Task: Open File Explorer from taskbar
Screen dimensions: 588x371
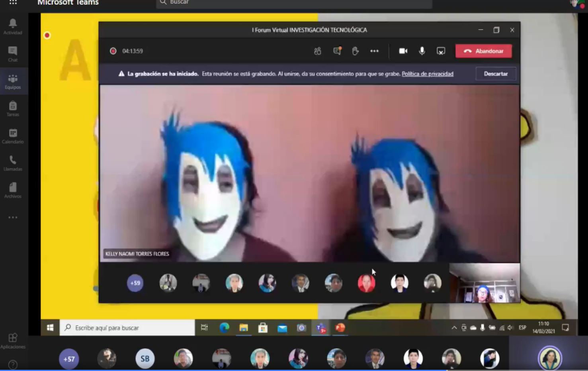Action: (x=244, y=328)
